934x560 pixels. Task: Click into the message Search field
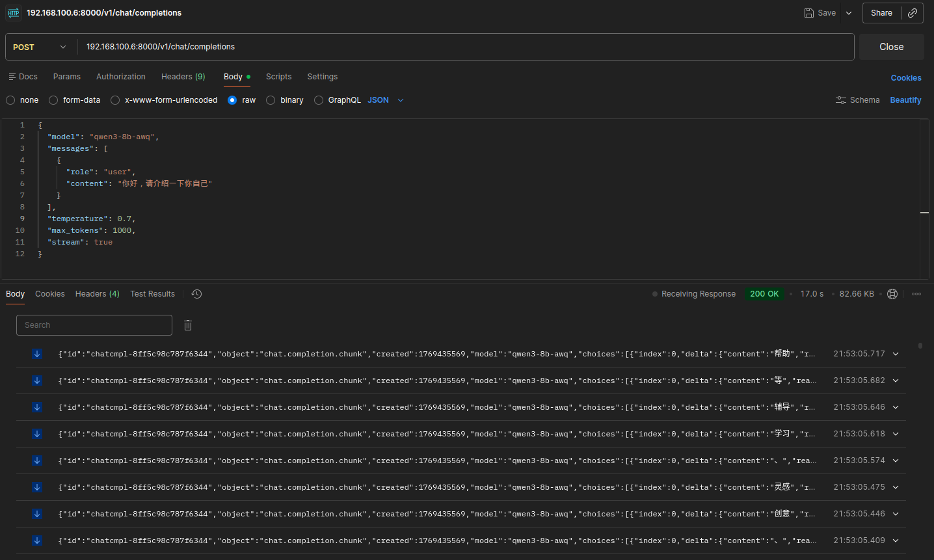(x=94, y=325)
